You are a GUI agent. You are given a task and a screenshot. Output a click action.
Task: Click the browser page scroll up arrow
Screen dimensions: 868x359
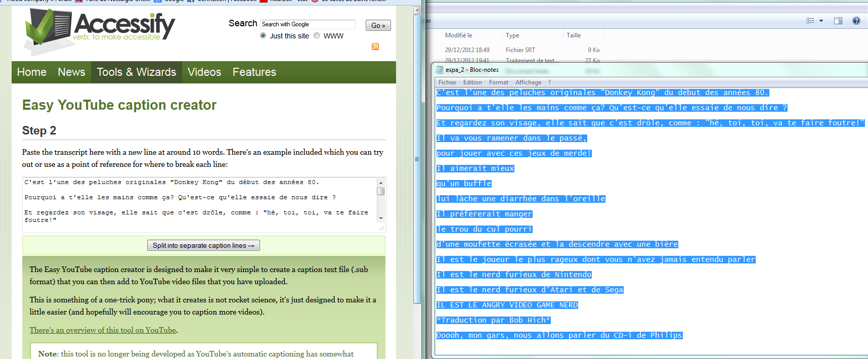click(417, 11)
